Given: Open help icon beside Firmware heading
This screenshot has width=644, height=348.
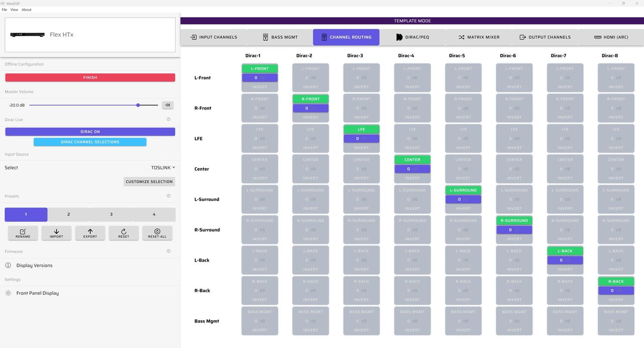Looking at the screenshot, I should click(169, 251).
